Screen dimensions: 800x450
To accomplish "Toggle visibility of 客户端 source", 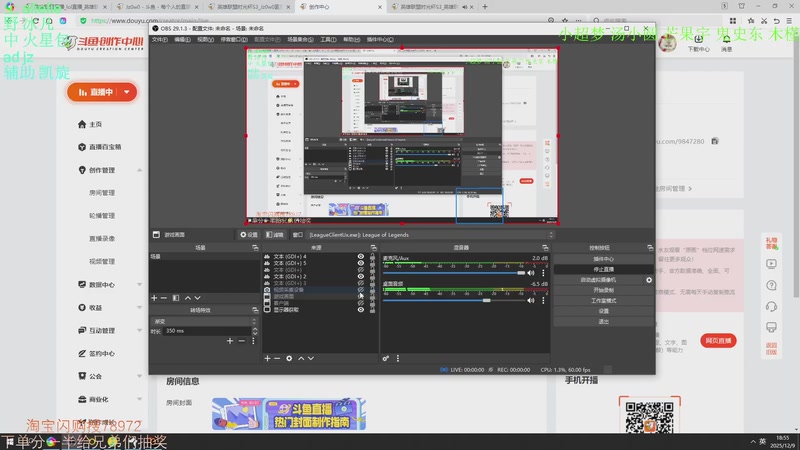I will 361,303.
